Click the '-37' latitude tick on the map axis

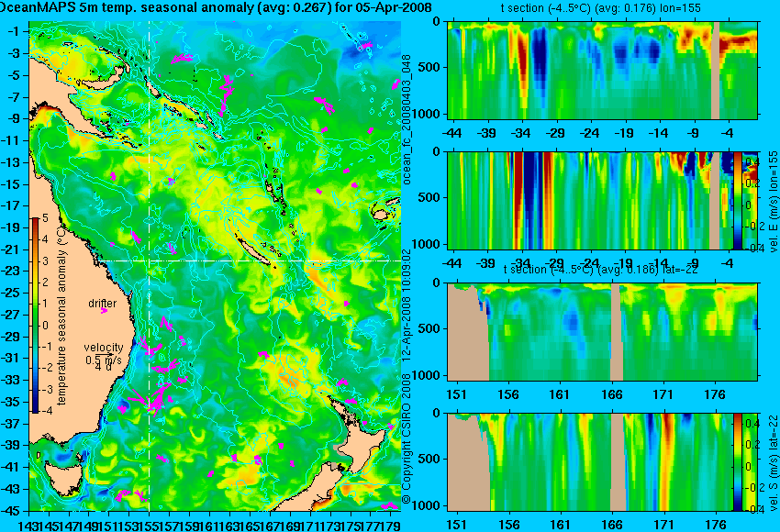tap(11, 424)
